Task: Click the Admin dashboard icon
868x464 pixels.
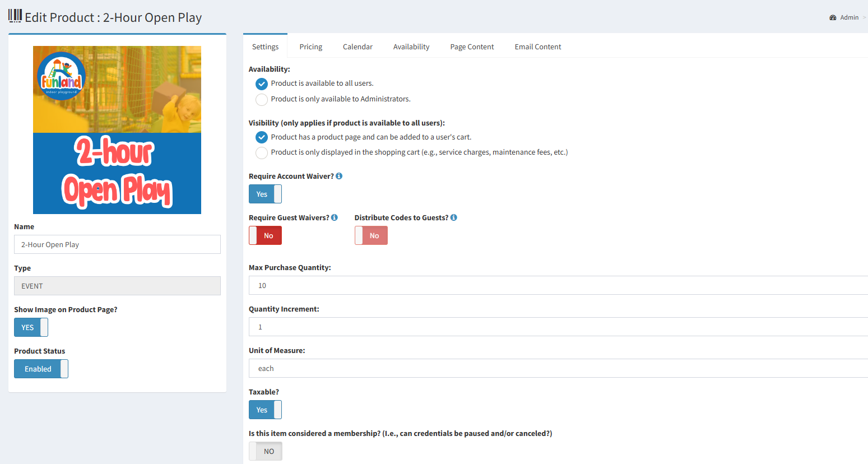Action: point(833,17)
